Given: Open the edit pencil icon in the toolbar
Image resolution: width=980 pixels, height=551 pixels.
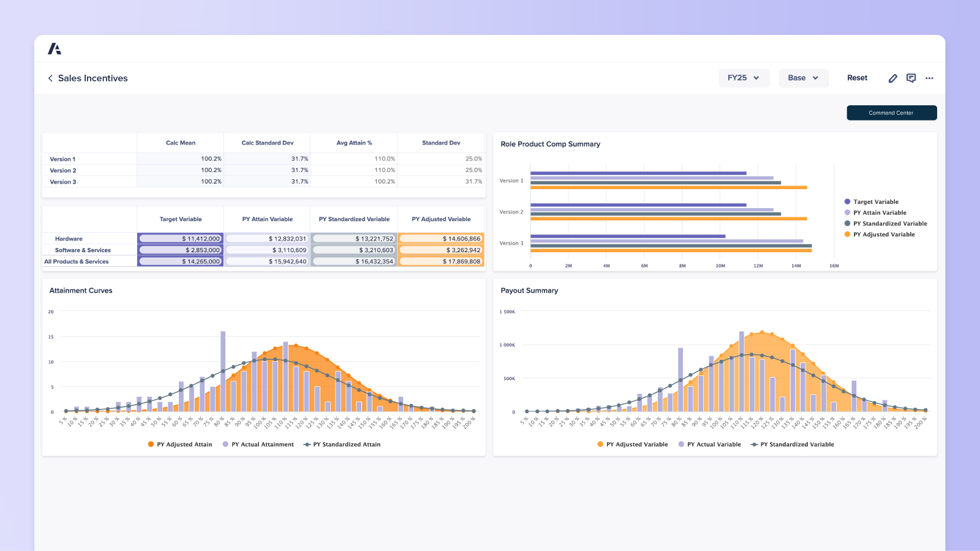Looking at the screenshot, I should coord(892,78).
